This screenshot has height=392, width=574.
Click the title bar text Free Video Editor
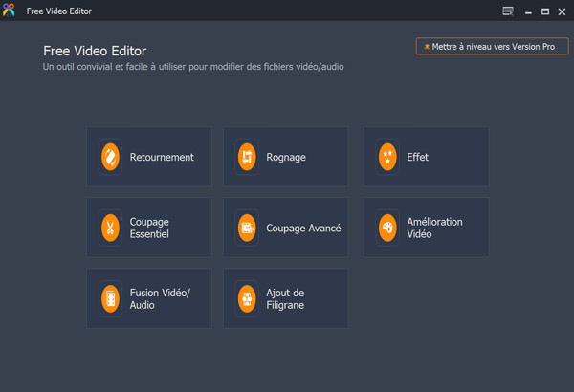coord(59,11)
